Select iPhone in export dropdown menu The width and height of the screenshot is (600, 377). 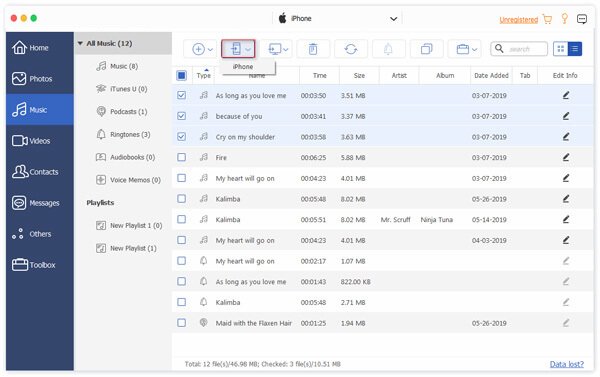[243, 67]
